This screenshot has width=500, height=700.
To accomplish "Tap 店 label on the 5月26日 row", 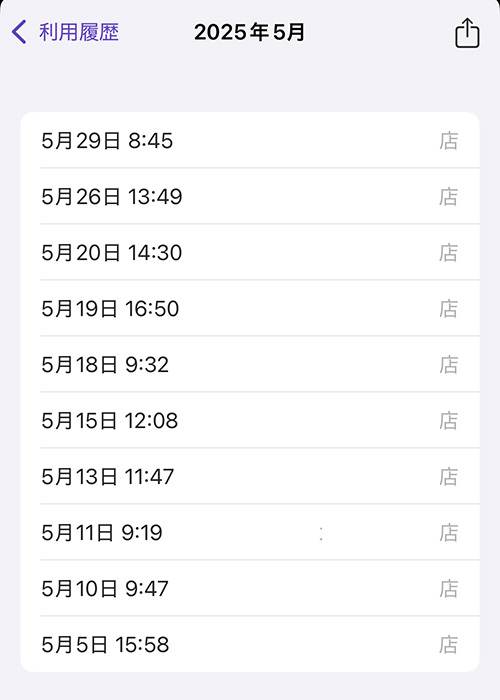I will [x=449, y=197].
